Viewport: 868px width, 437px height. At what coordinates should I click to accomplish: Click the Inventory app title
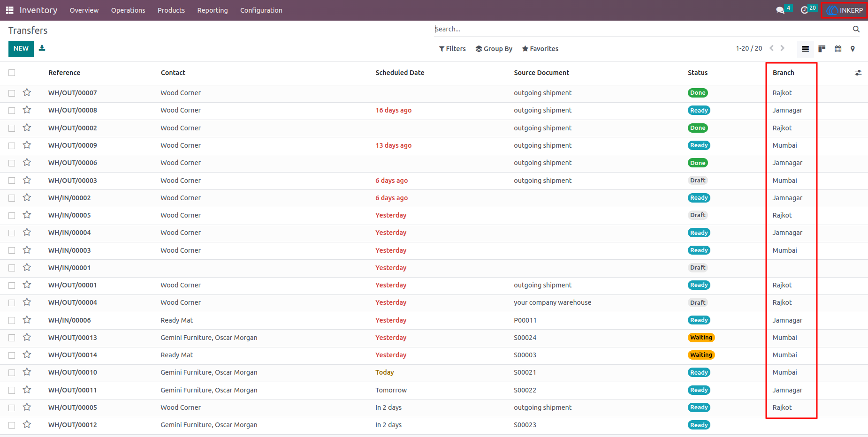[38, 10]
